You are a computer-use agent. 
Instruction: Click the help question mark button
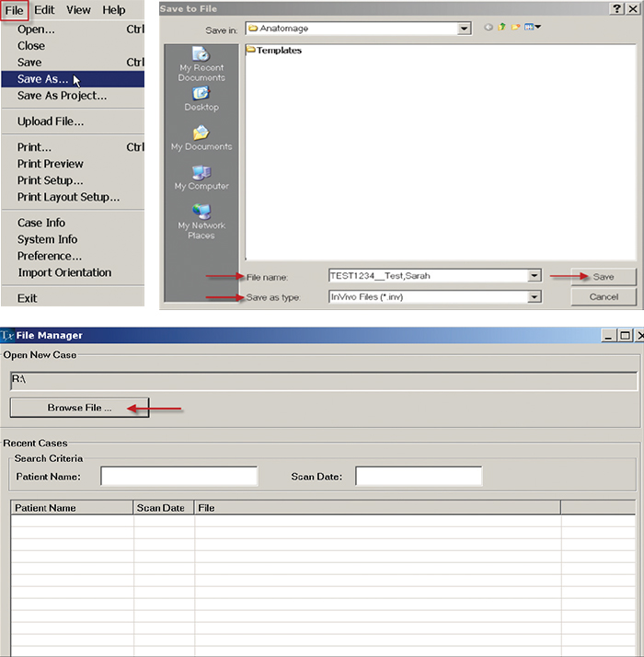coord(615,8)
